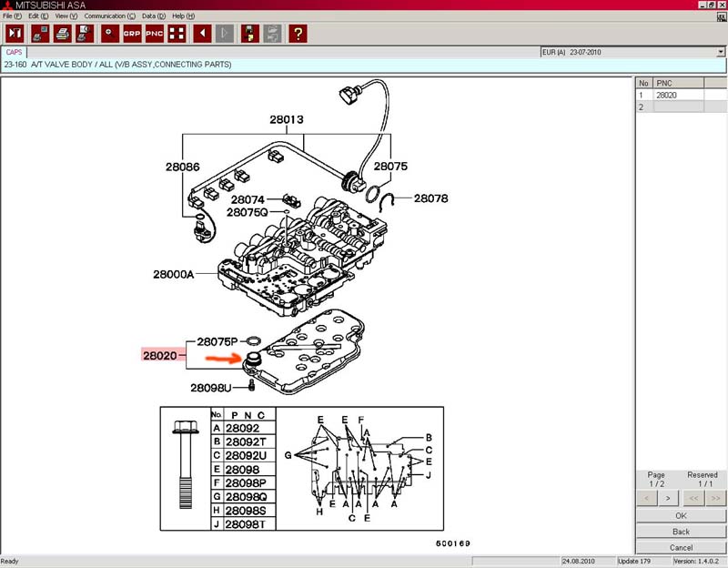Click the Back button
728x568 pixels.
tap(681, 532)
